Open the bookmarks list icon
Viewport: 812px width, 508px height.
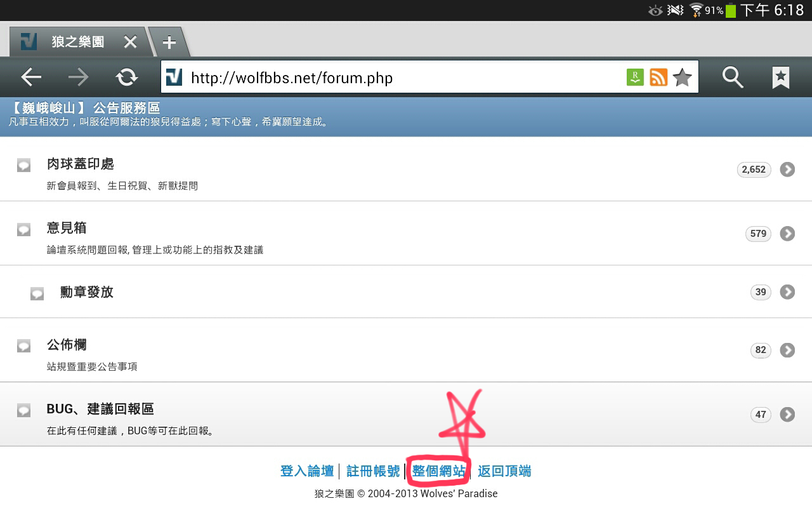click(x=781, y=77)
